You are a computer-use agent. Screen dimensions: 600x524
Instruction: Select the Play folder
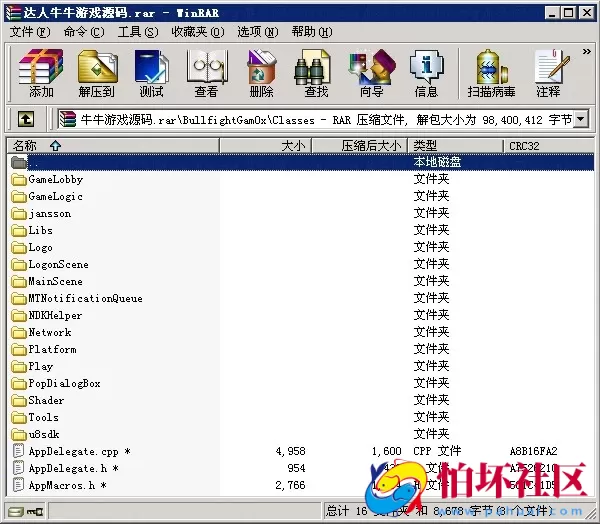[32, 366]
